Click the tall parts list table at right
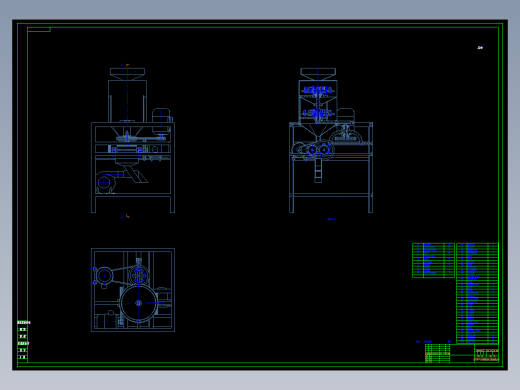The height and width of the screenshot is (390, 520). [x=477, y=293]
